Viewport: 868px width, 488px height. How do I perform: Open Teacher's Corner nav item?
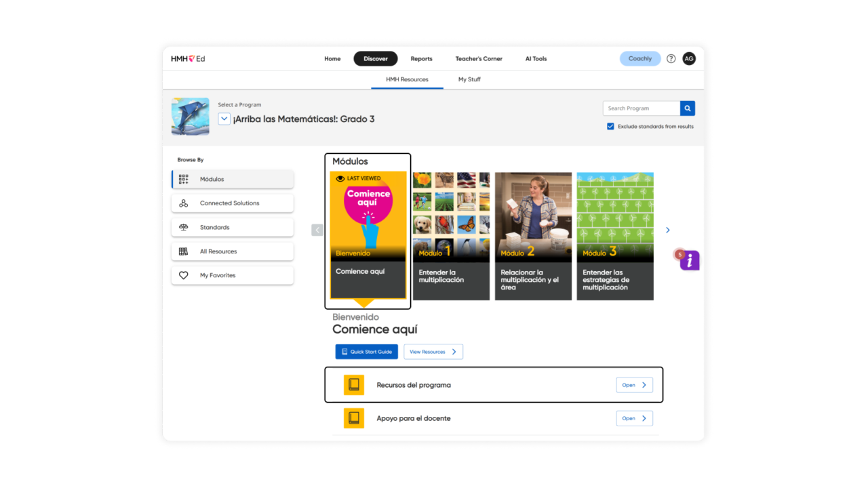coord(479,59)
